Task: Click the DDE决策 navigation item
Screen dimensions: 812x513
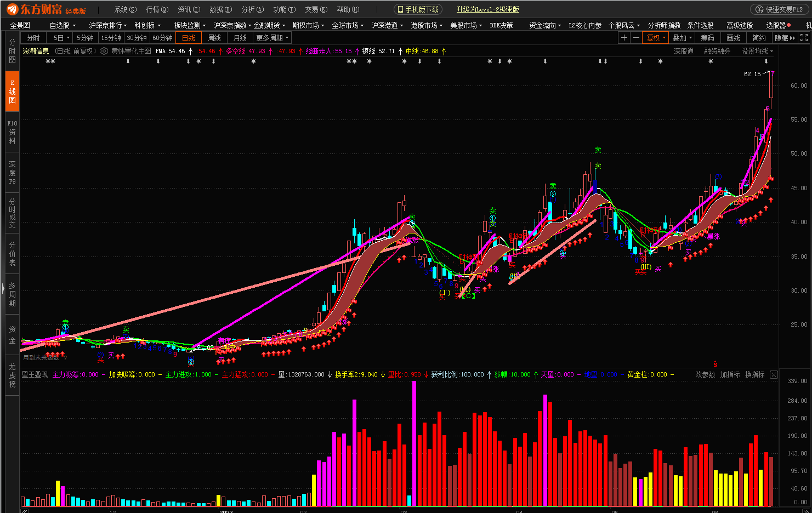Action: point(501,25)
